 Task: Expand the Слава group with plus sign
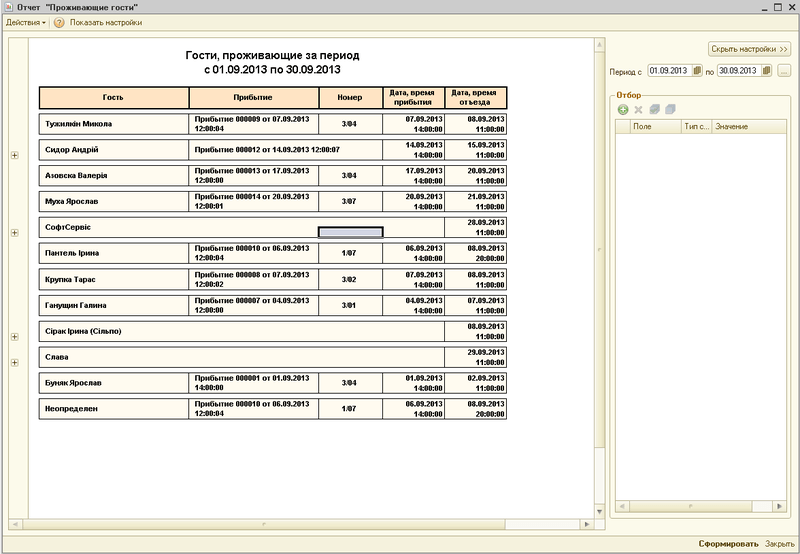click(x=14, y=362)
